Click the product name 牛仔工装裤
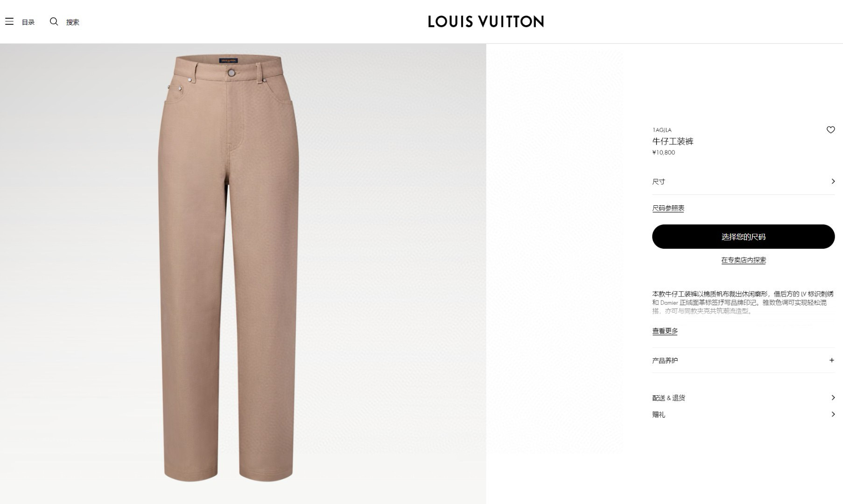The image size is (843, 504). 673,141
